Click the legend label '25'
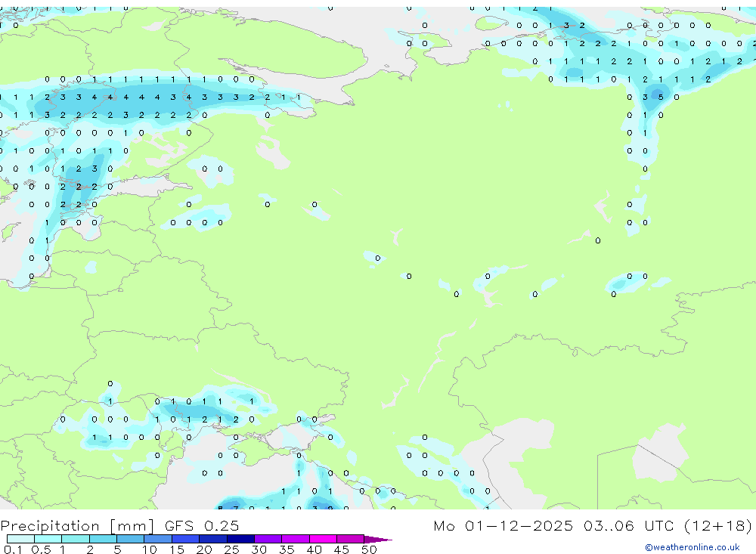The height and width of the screenshot is (554, 756). [231, 549]
